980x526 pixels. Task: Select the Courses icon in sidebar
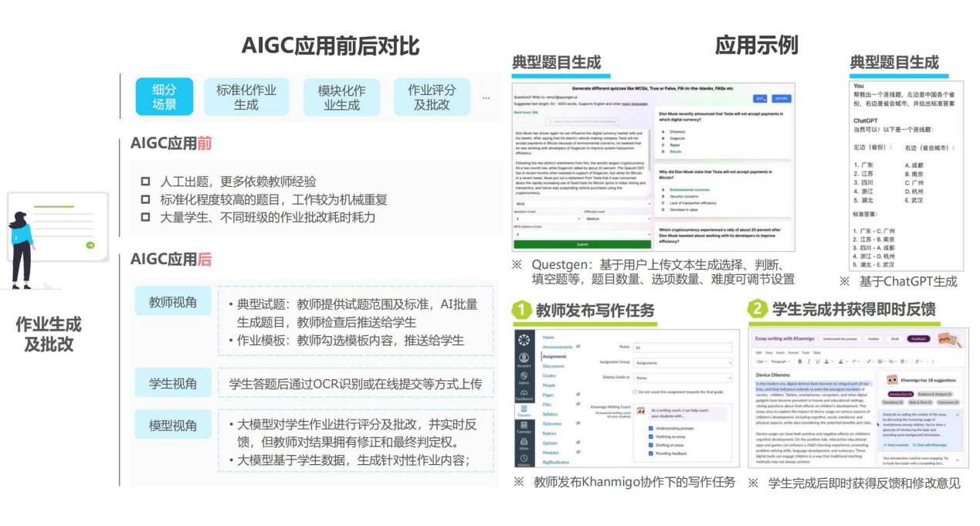(x=524, y=412)
